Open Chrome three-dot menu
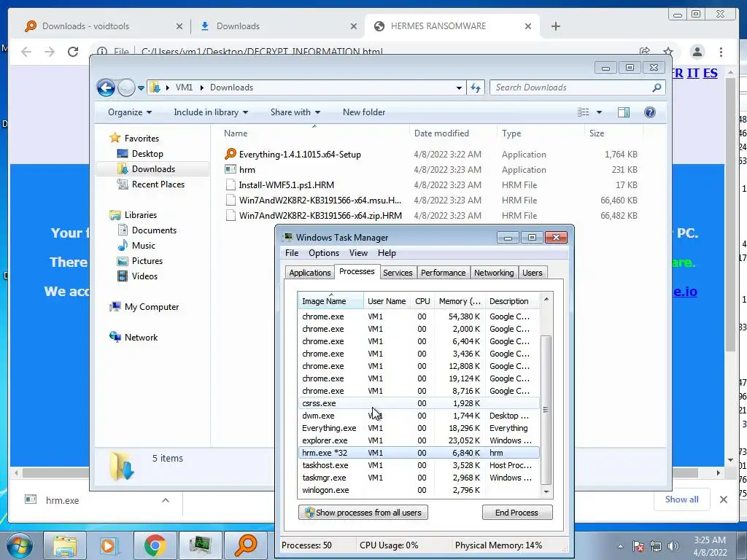This screenshot has width=747, height=560. tap(721, 52)
